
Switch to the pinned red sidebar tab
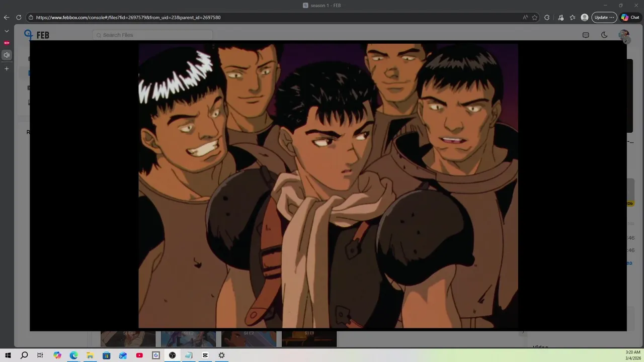[x=7, y=43]
